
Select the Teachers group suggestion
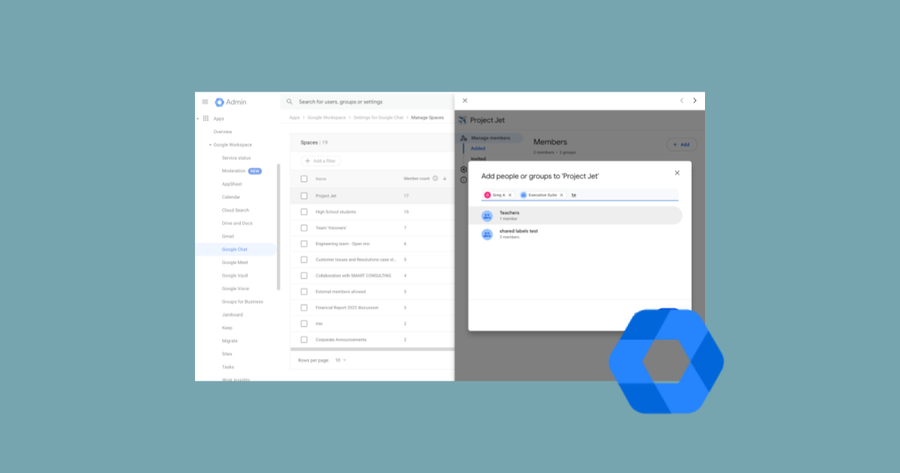click(x=576, y=216)
